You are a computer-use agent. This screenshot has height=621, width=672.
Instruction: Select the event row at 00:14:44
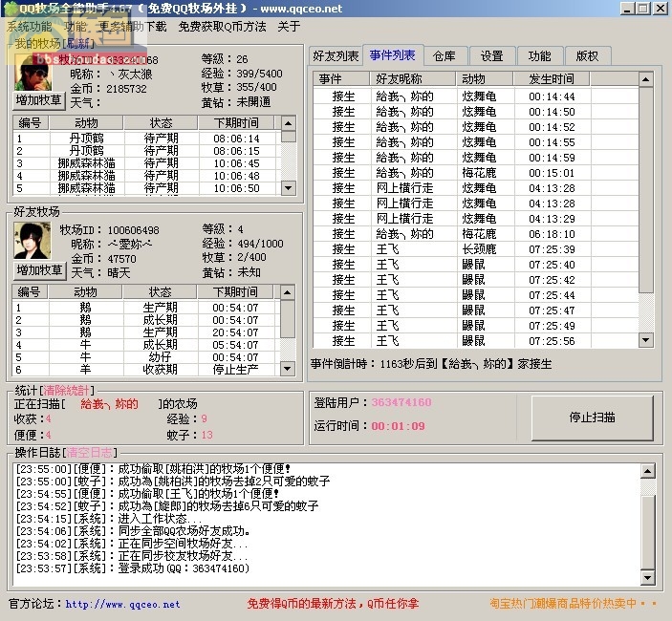pyautogui.click(x=476, y=96)
